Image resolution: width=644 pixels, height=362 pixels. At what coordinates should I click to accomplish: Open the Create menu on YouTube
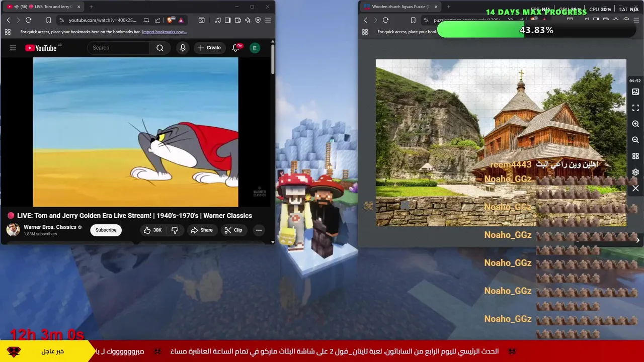[x=209, y=48]
